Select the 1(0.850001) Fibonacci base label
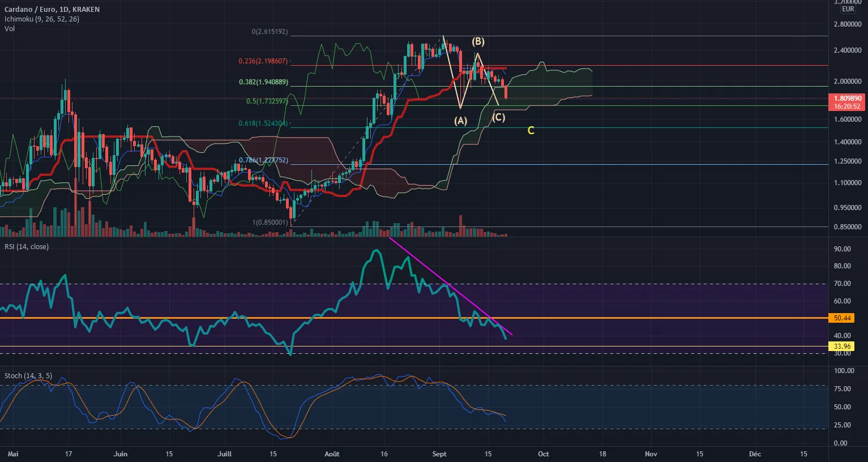 [269, 223]
